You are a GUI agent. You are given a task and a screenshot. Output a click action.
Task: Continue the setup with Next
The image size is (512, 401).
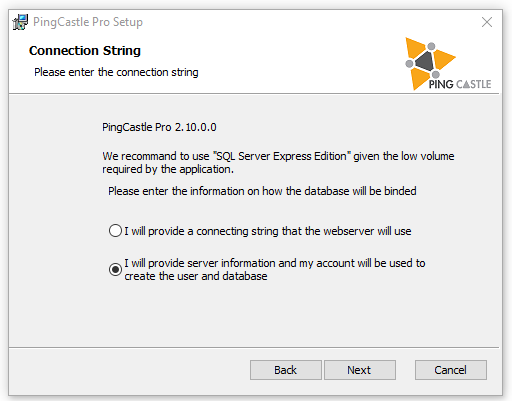coord(360,370)
